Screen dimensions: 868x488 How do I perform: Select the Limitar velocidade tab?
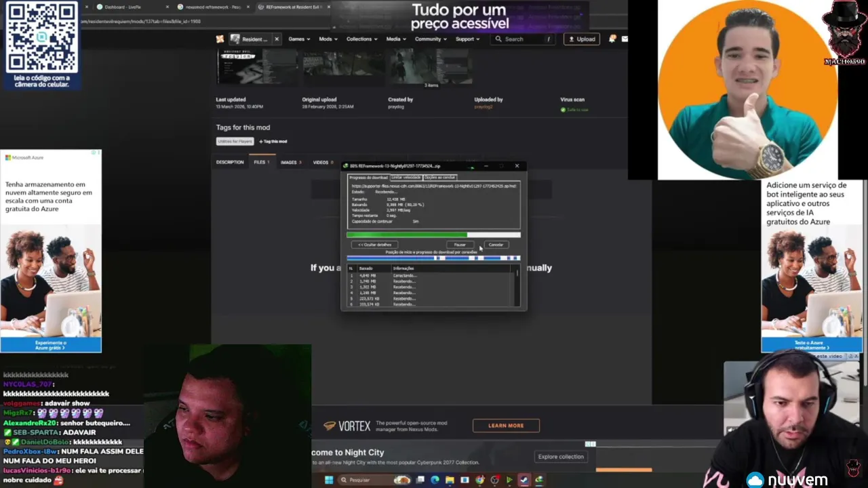point(406,178)
